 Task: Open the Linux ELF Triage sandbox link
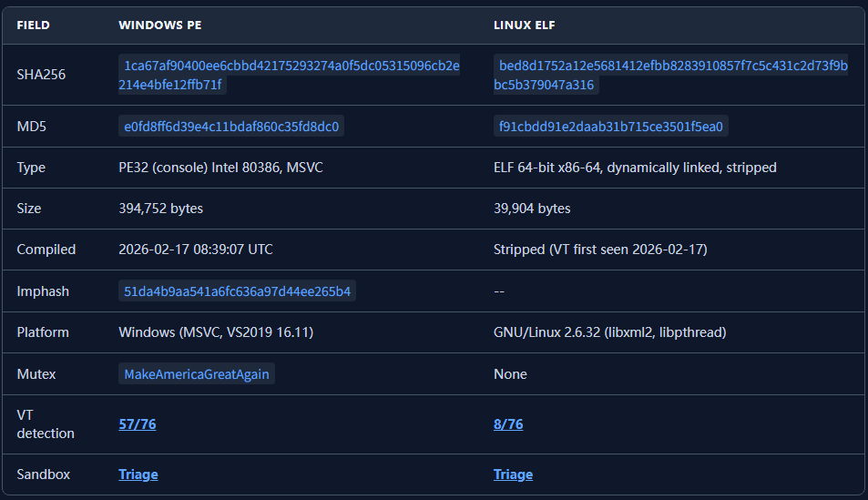coord(513,474)
